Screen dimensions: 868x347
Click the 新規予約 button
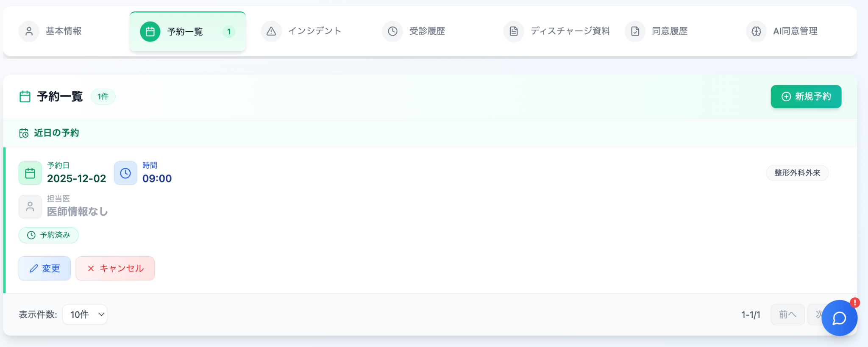pos(806,97)
